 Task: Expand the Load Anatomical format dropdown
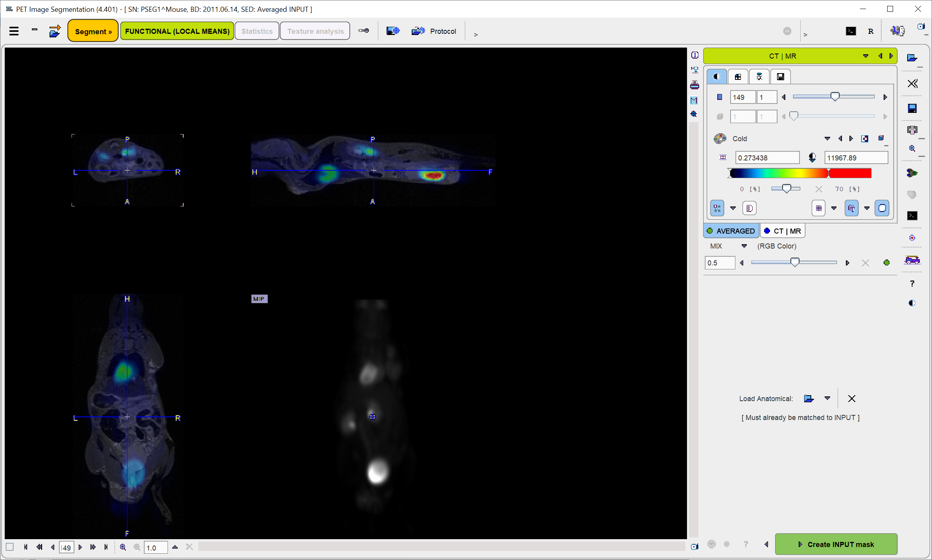[827, 398]
